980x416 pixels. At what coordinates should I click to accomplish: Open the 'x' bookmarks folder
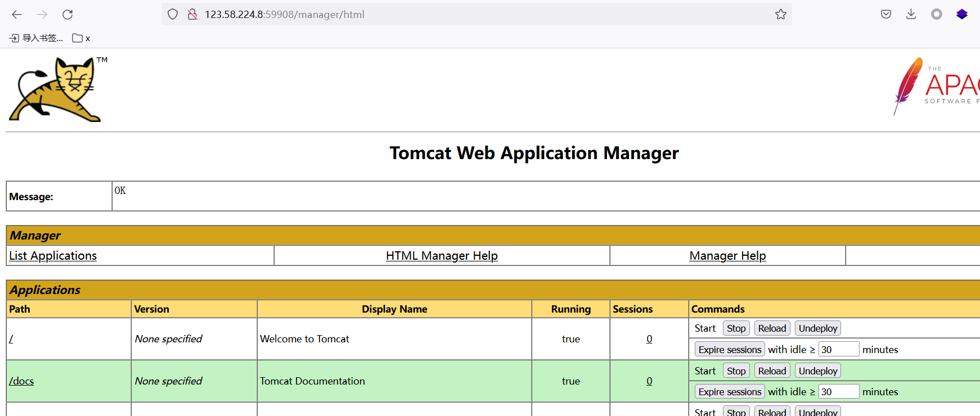[81, 38]
